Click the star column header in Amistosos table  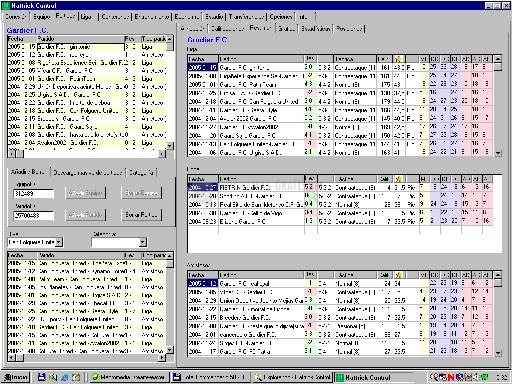(x=398, y=275)
